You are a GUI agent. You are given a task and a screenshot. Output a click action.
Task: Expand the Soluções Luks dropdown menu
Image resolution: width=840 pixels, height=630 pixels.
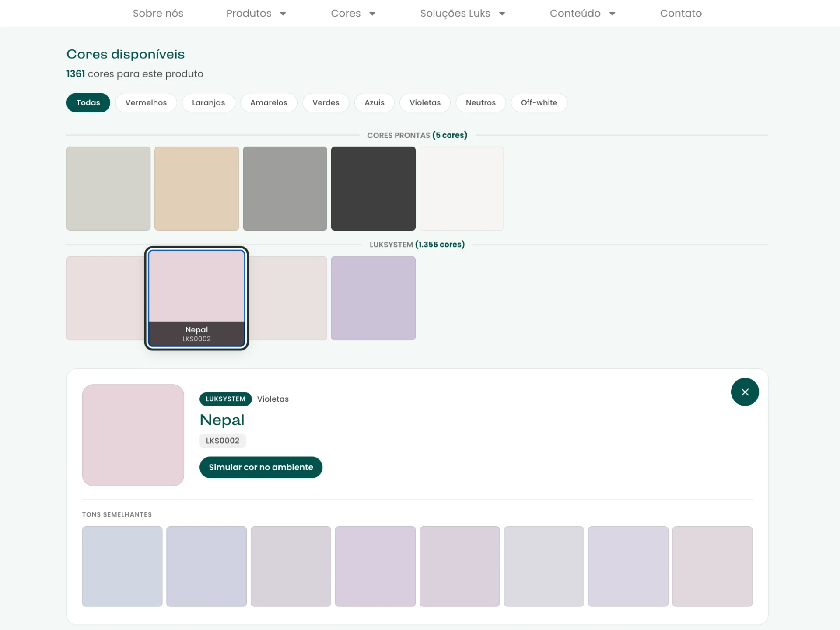pyautogui.click(x=462, y=13)
